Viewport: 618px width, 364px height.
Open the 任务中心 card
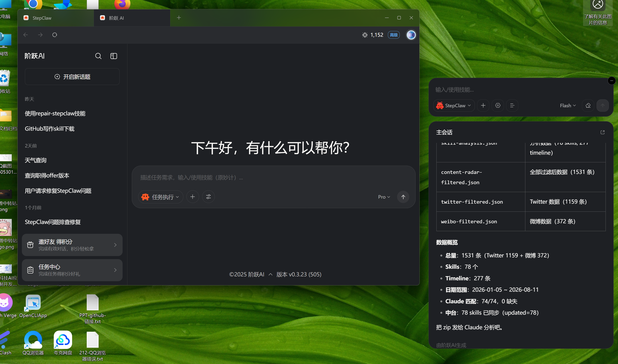tap(72, 270)
